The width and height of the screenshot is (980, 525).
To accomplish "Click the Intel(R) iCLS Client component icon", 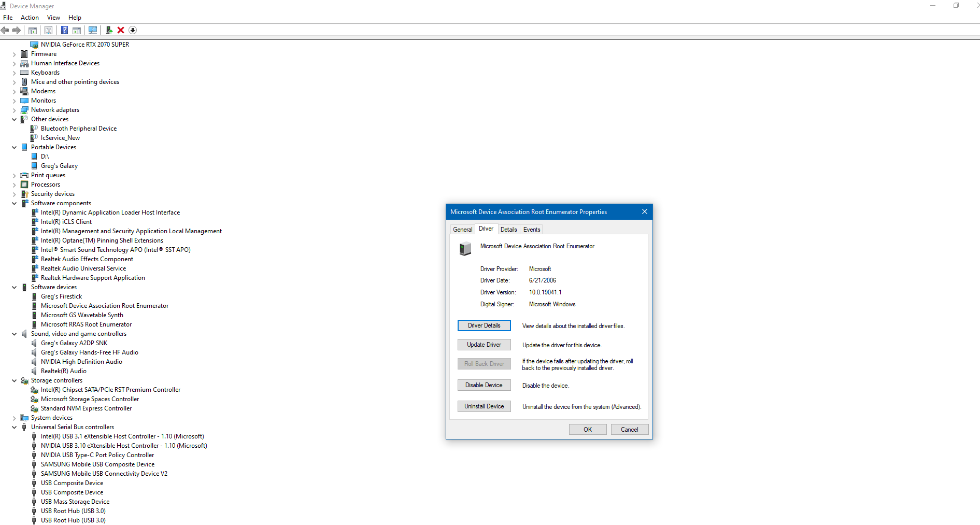I will [34, 222].
